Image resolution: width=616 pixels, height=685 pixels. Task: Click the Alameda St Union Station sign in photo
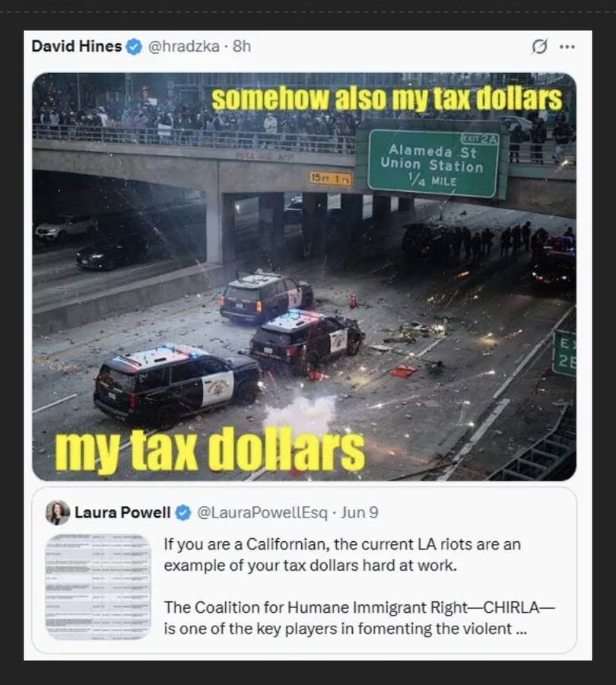point(433,164)
